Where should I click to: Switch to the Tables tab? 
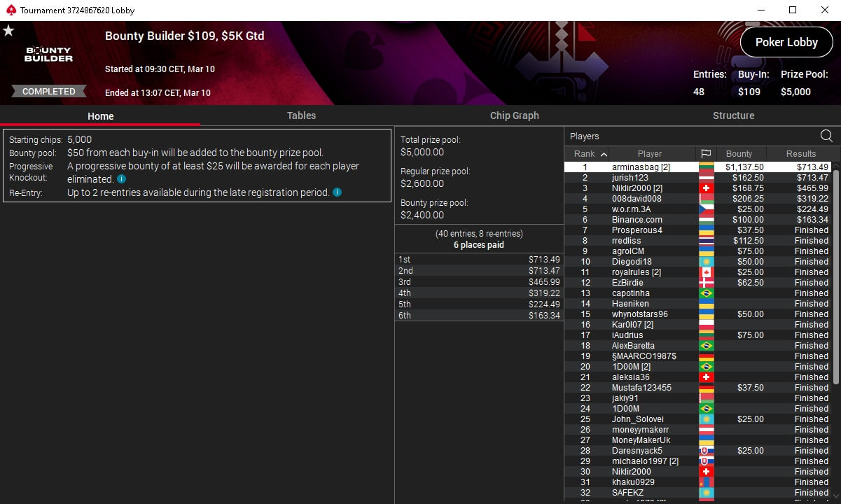tap(301, 115)
